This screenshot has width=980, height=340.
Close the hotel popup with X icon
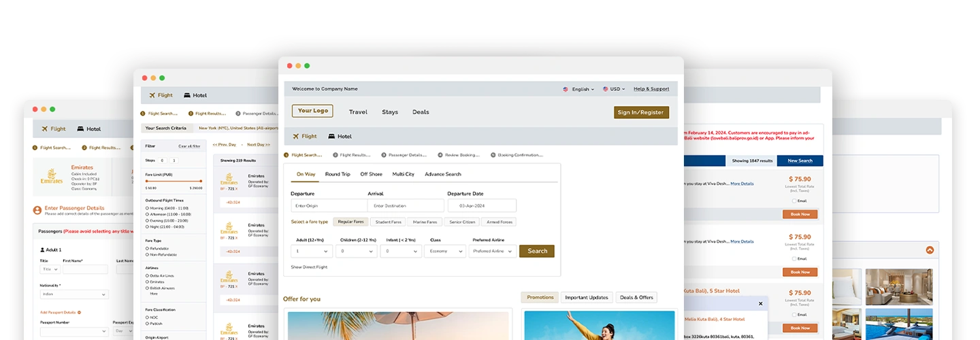tap(760, 304)
